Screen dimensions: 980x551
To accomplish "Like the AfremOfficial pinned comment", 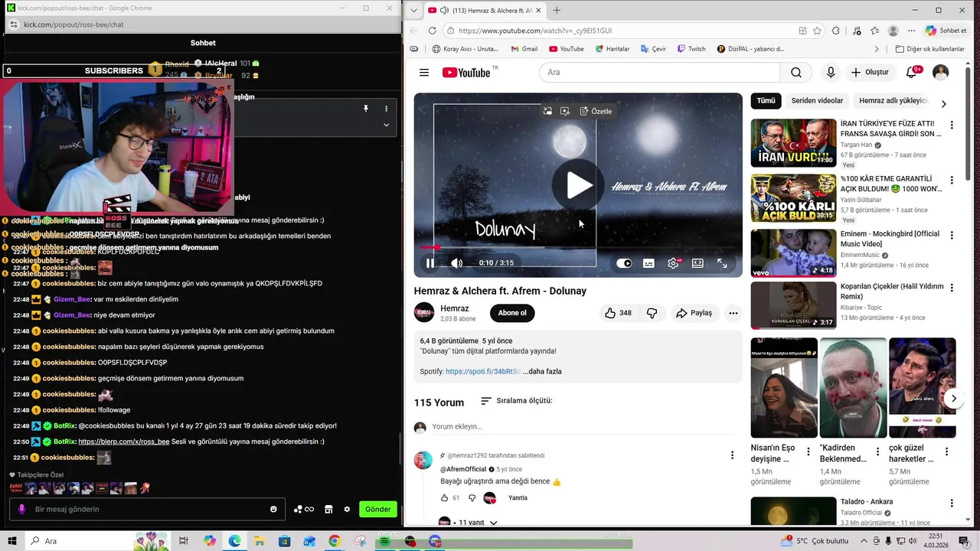I will click(x=444, y=498).
